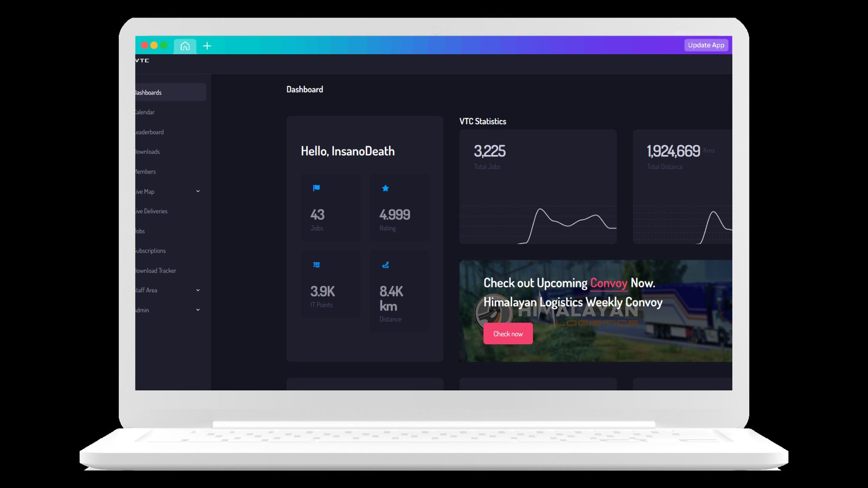Click the Convoy highlighted link text
Screen dimensions: 868x488
[609, 283]
